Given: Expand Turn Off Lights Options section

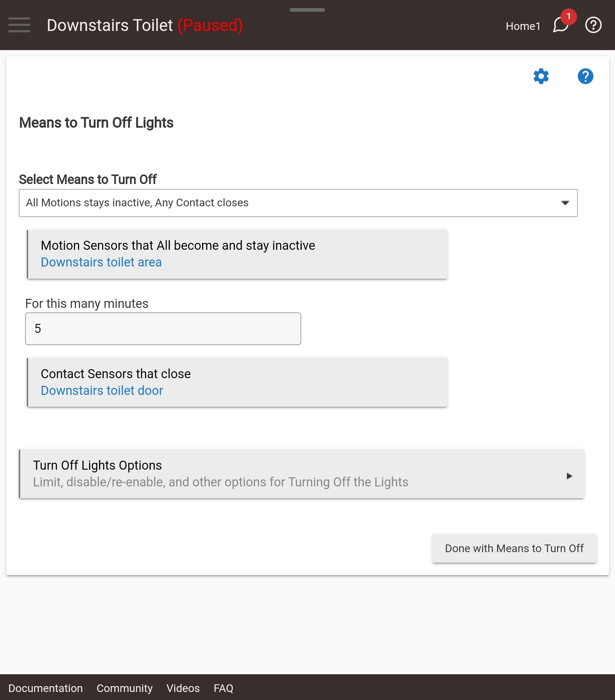Looking at the screenshot, I should click(x=302, y=474).
